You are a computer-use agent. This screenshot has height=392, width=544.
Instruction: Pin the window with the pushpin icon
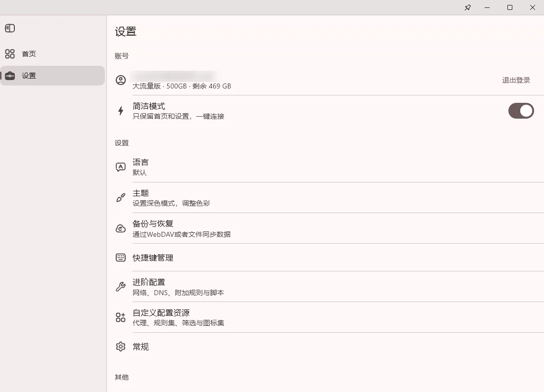click(468, 7)
